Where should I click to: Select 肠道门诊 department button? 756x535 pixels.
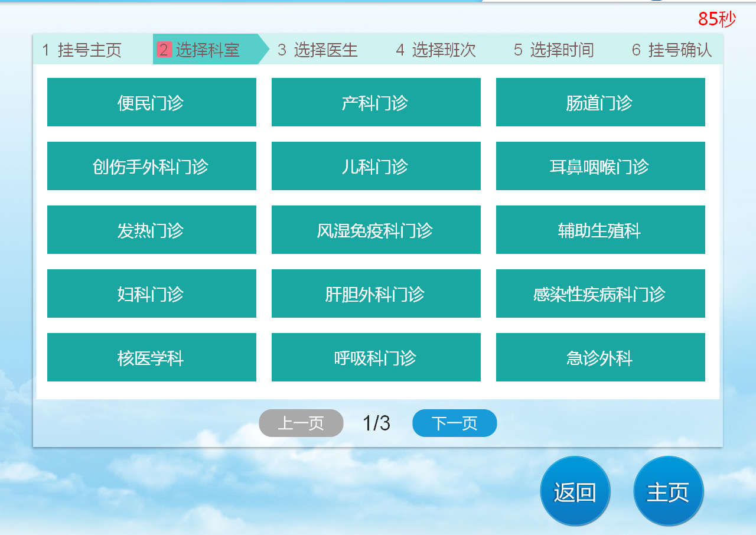[600, 102]
